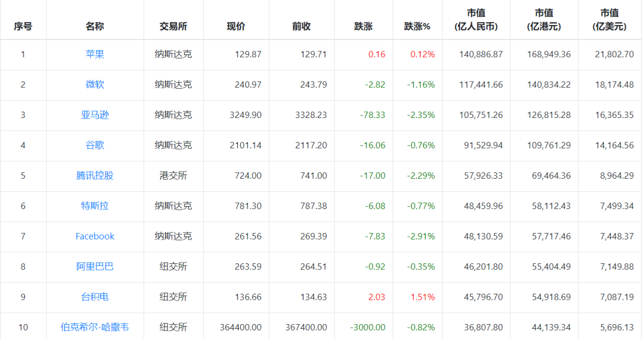Screen dimensions: 644x339
Task: Click the 交易所 column header
Action: (174, 27)
